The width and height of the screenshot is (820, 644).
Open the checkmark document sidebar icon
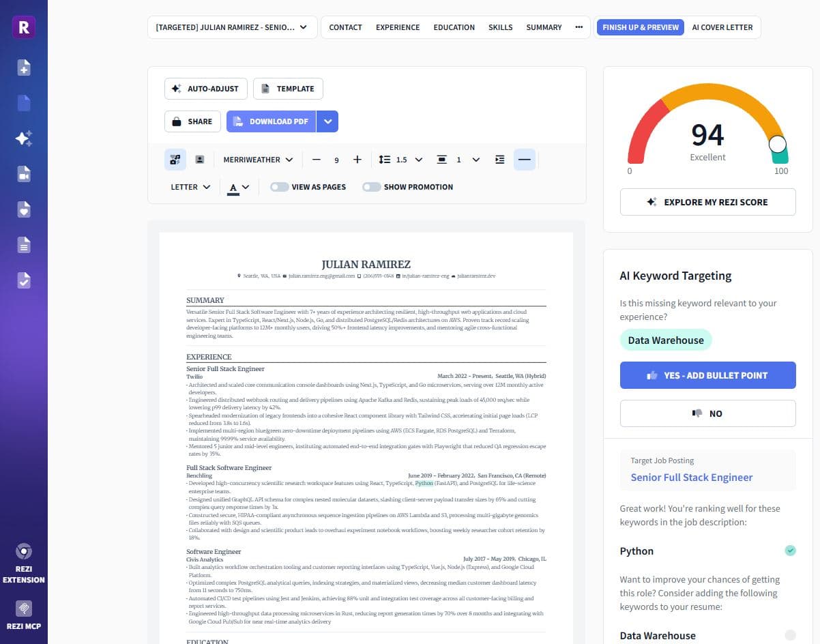(x=24, y=280)
